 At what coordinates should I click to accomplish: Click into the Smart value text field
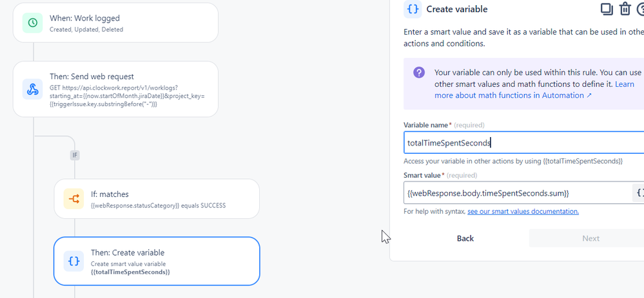click(516, 192)
